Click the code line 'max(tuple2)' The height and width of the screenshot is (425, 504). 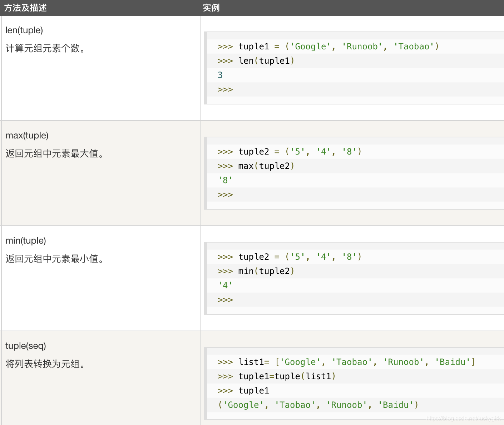click(256, 166)
